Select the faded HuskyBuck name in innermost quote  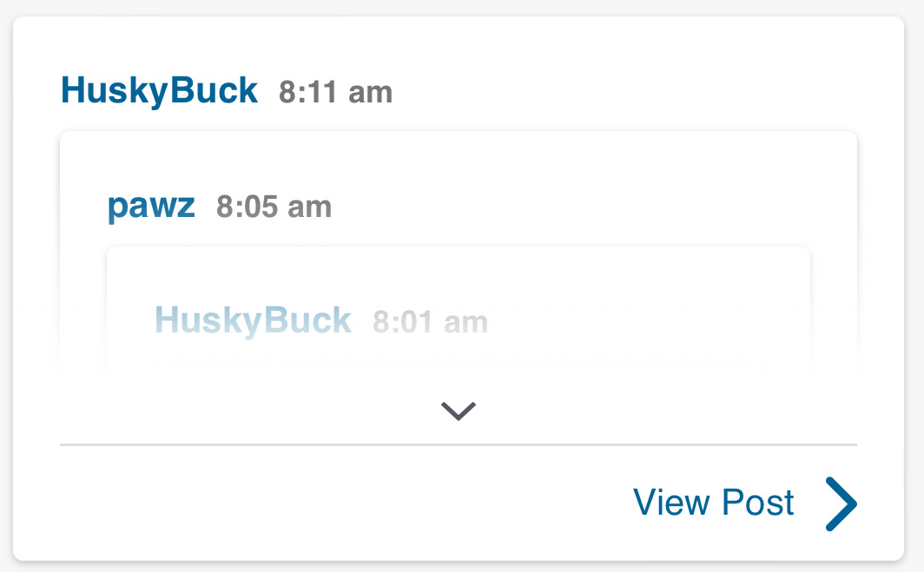click(x=254, y=320)
